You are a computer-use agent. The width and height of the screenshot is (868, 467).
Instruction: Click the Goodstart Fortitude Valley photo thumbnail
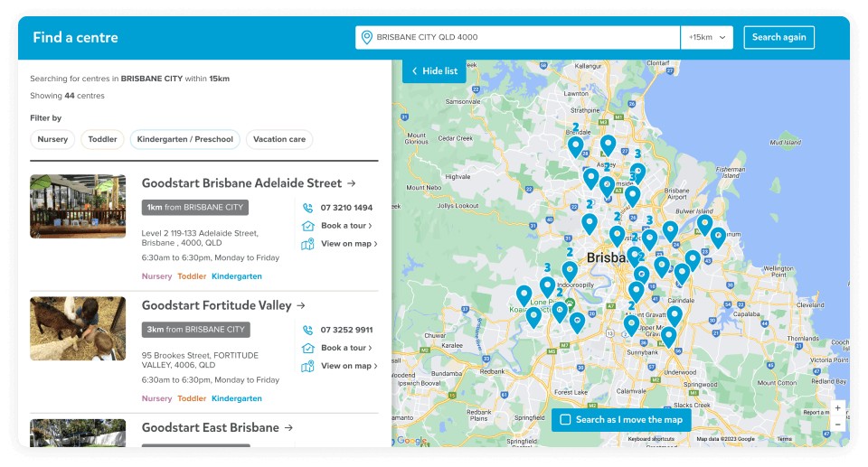pyautogui.click(x=78, y=329)
